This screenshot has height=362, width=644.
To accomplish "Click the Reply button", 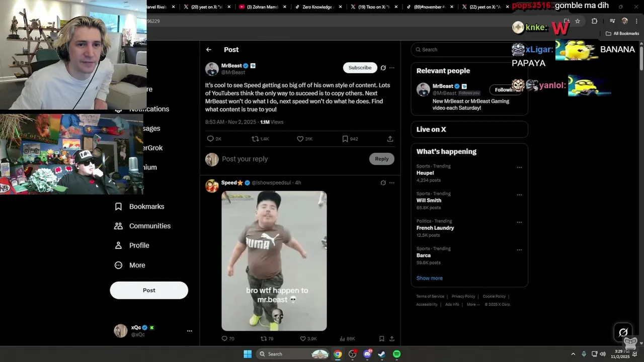I will point(382,159).
